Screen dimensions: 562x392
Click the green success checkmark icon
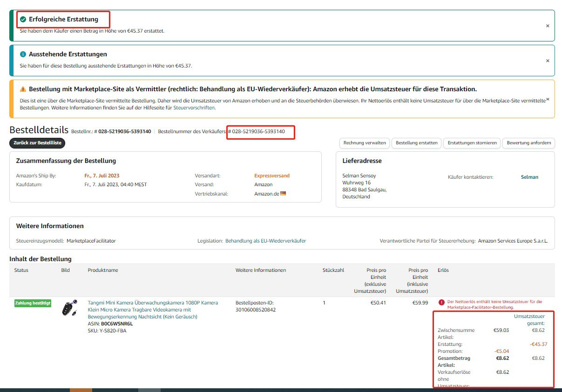point(23,20)
